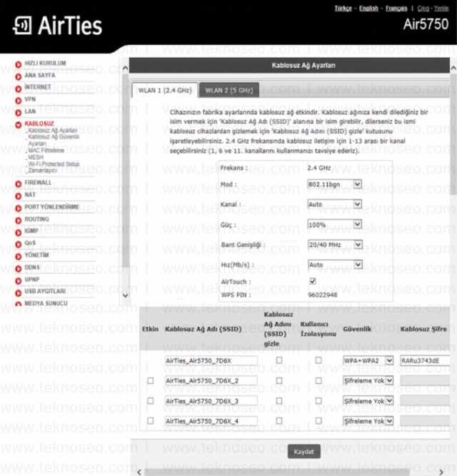Viewport: 457px width, 476px height.
Task: Open the MAC Filtreleme submenu item
Action: [46, 151]
